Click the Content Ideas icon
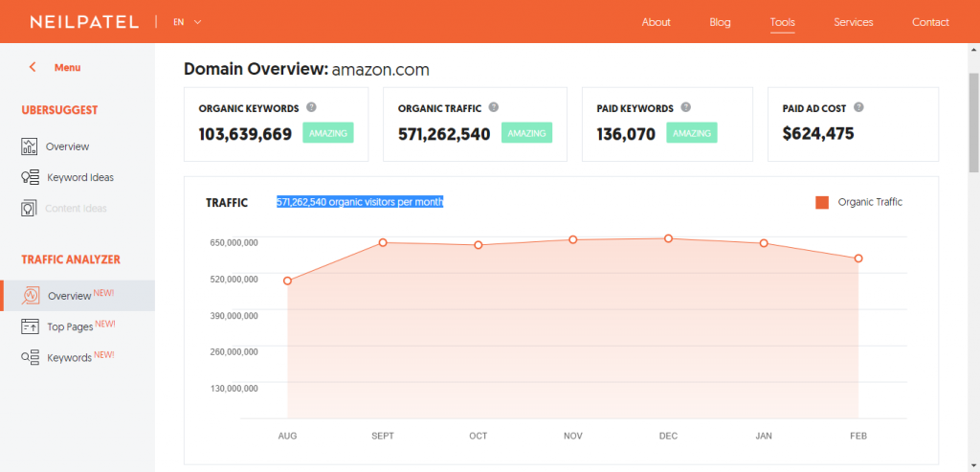The width and height of the screenshot is (980, 472). click(29, 209)
